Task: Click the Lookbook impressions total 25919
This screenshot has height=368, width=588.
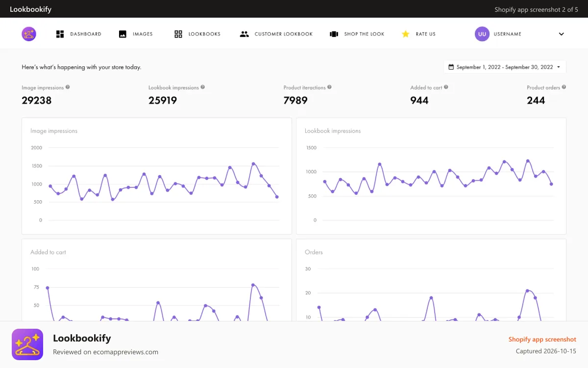Action: (x=163, y=100)
